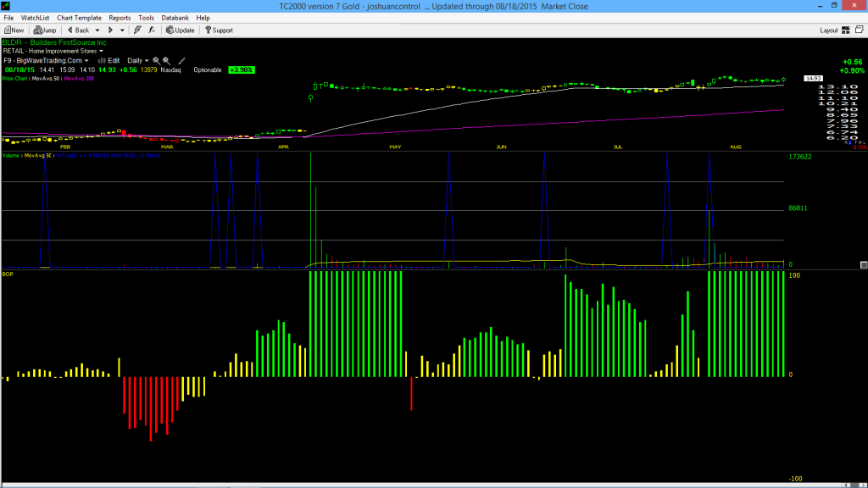Click the MovAvg 50 price indicator label
This screenshot has width=868, height=488.
tap(46, 79)
